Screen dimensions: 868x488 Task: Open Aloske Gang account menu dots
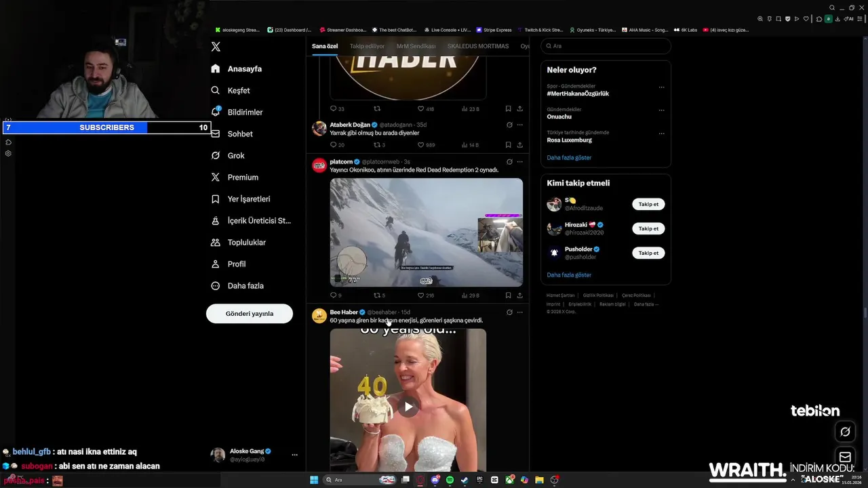[x=294, y=455]
